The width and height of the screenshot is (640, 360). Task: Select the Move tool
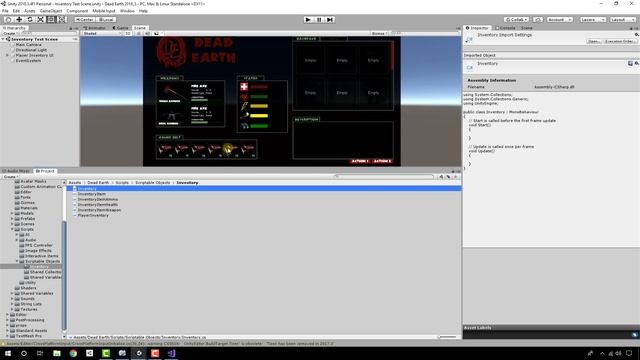tap(19, 20)
